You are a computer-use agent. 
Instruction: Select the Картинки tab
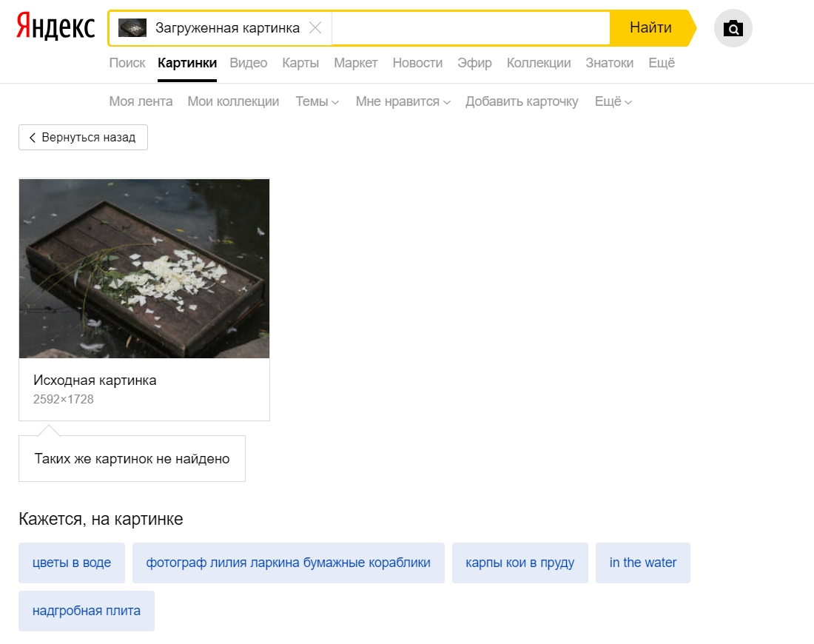click(x=187, y=63)
